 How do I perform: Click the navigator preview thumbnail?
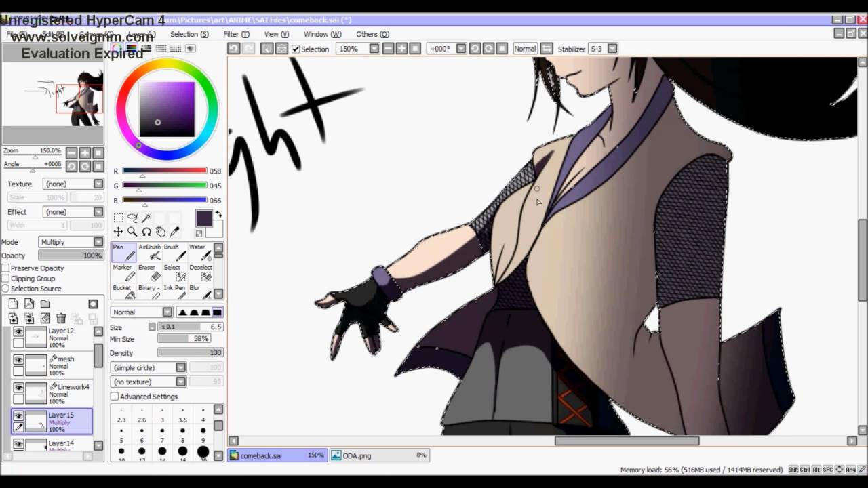coord(52,94)
